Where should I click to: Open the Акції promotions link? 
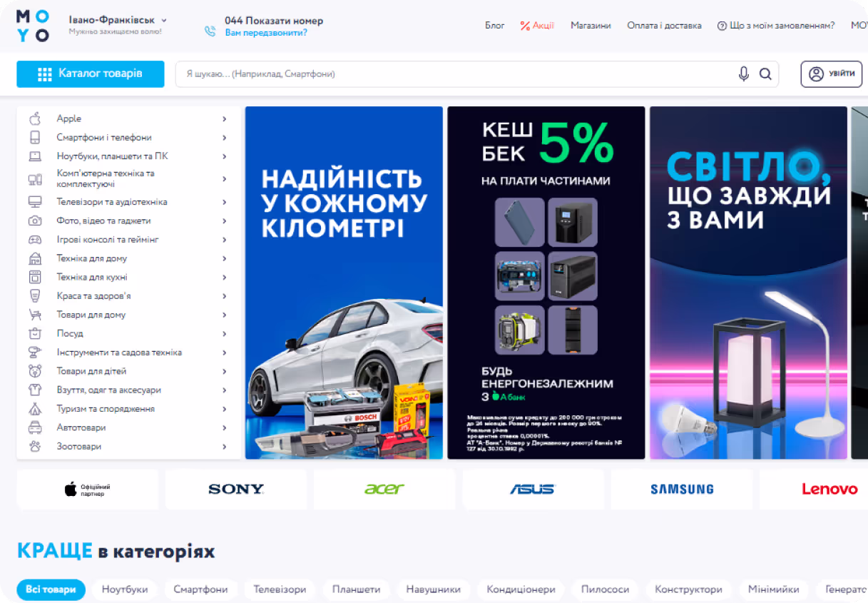point(537,26)
